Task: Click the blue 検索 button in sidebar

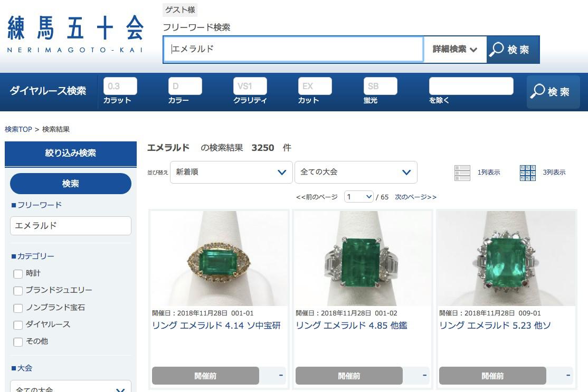Action: [x=71, y=184]
